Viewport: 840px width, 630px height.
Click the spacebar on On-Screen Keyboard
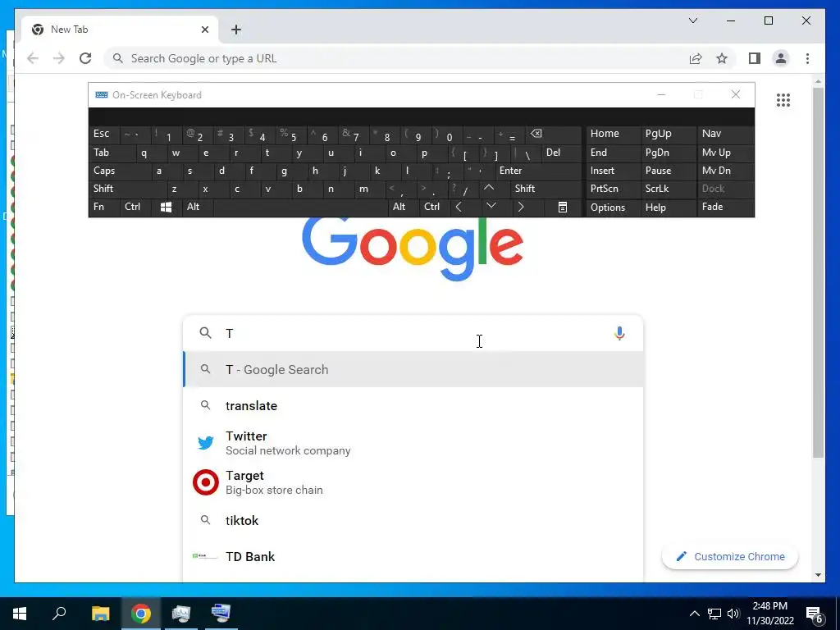pyautogui.click(x=300, y=208)
